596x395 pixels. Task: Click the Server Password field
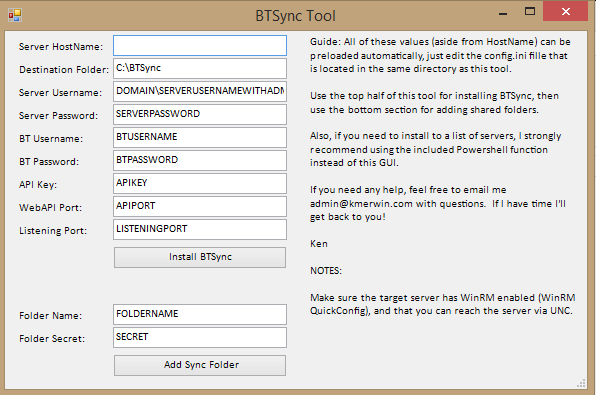pyautogui.click(x=200, y=114)
